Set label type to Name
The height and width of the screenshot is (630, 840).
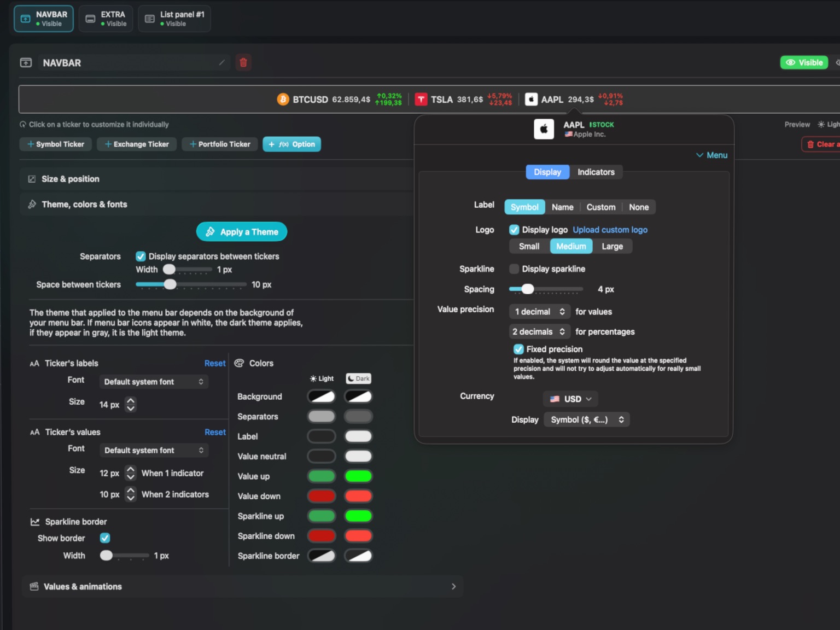tap(562, 207)
